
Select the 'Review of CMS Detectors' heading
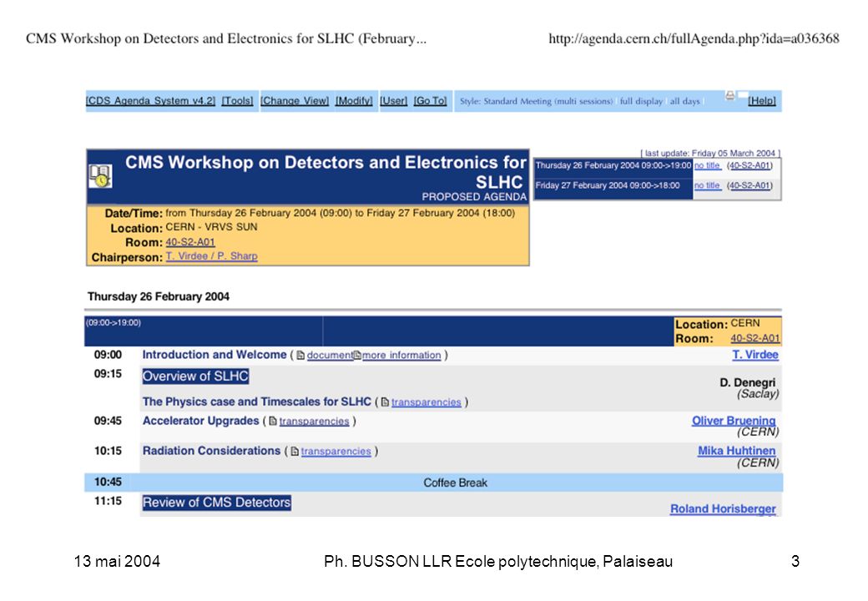click(216, 503)
